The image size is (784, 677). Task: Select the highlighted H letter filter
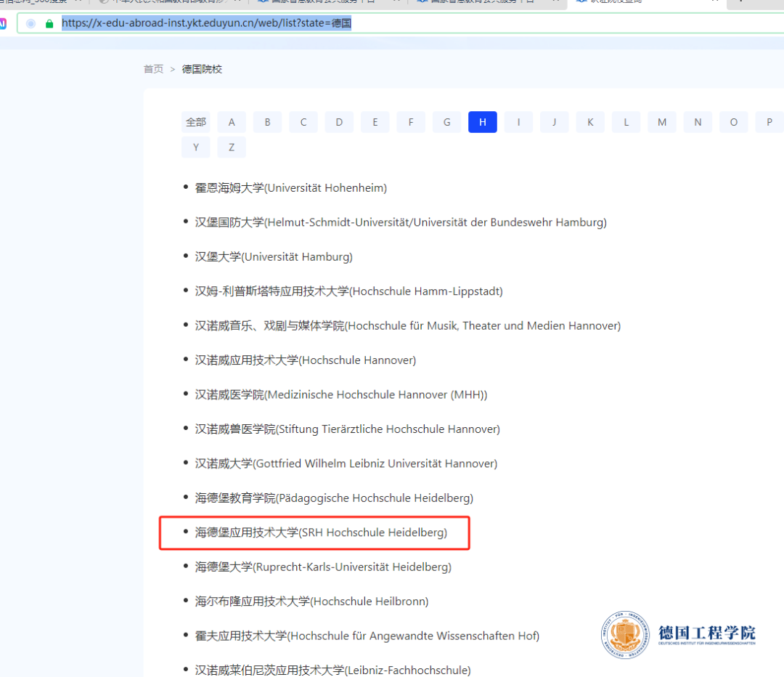(x=483, y=122)
